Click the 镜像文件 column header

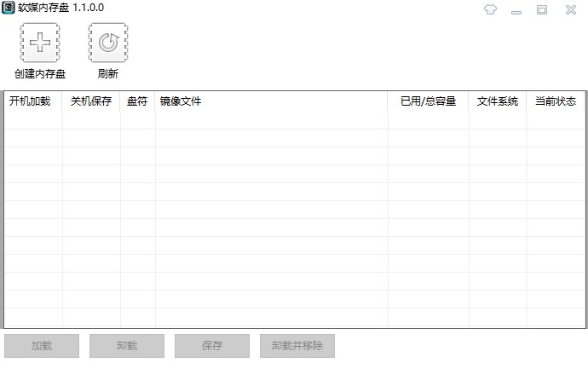point(180,101)
